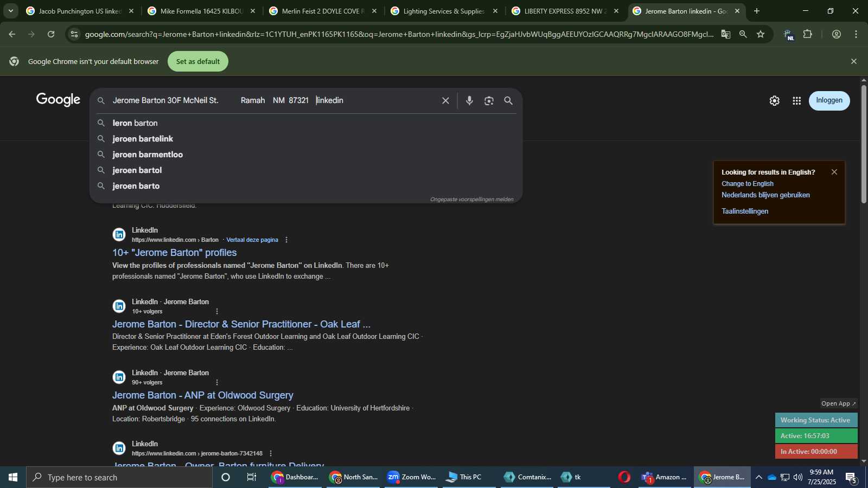Open Google Lens image search
The width and height of the screenshot is (868, 488).
click(x=489, y=100)
